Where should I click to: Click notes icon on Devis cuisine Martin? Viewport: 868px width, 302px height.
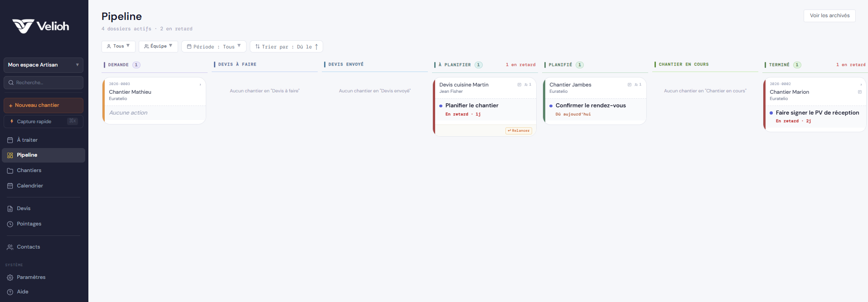(x=519, y=85)
